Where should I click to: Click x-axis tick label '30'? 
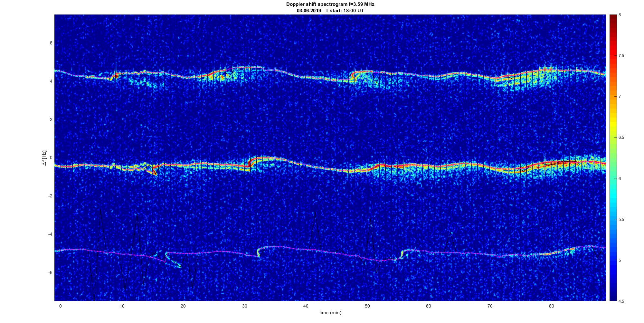[x=244, y=306]
